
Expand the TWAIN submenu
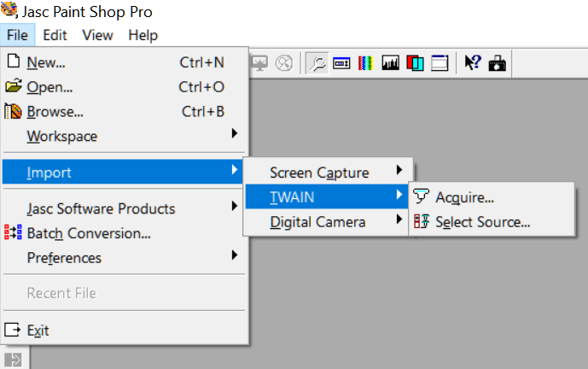click(327, 197)
